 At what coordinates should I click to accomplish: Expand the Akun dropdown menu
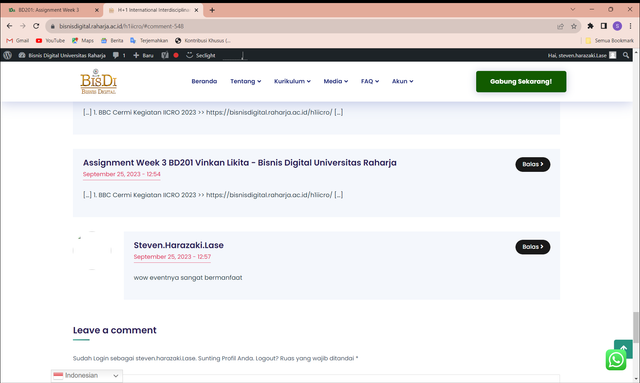point(402,81)
